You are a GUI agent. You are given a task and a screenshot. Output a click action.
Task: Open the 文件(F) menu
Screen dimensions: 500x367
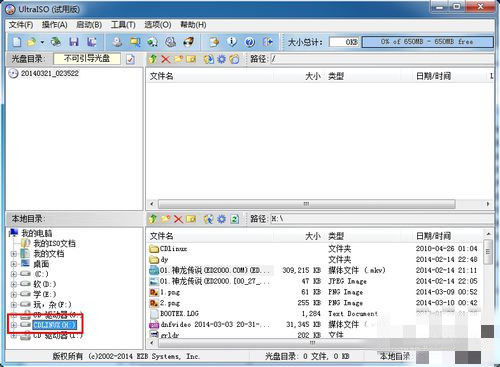(21, 25)
